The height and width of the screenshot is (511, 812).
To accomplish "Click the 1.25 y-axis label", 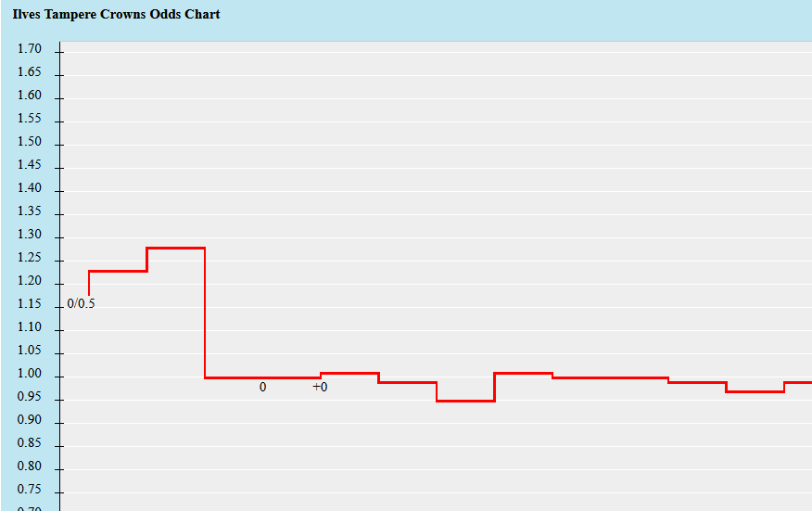I will (x=29, y=258).
